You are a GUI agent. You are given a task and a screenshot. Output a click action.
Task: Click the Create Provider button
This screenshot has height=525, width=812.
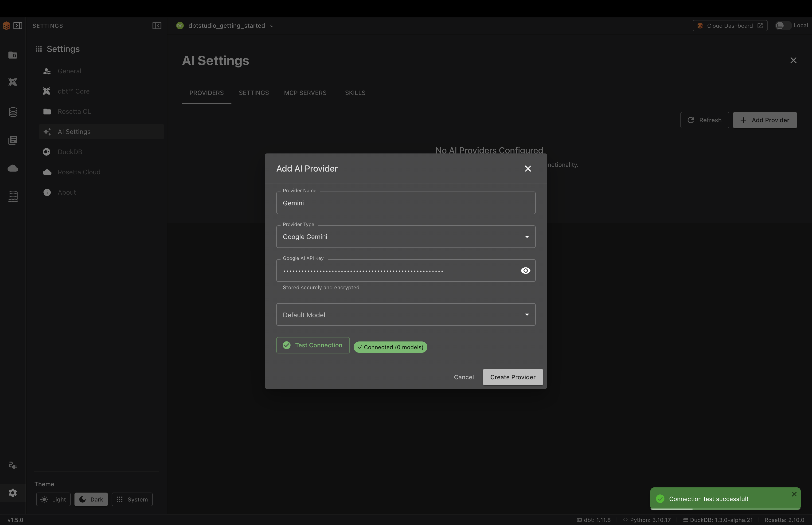click(x=512, y=377)
